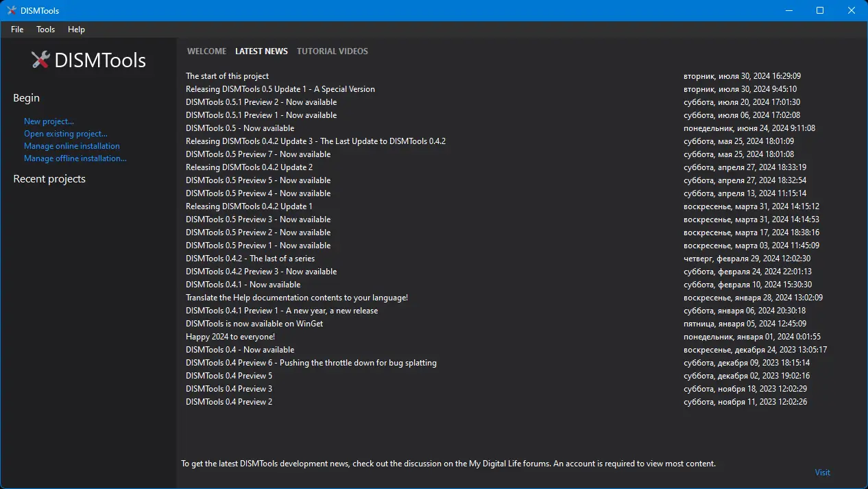Click the DISMTools wrench logo in sidebar
Screen dimensions: 868x489
pyautogui.click(x=41, y=60)
